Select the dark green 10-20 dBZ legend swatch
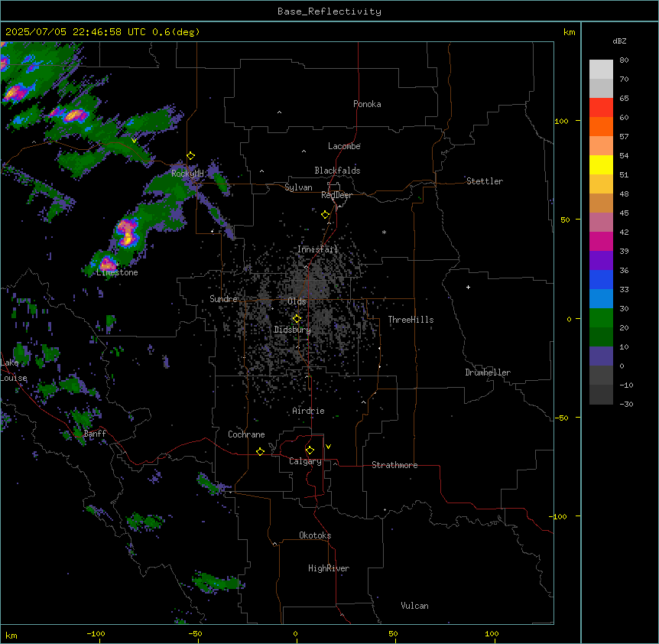Image resolution: width=659 pixels, height=644 pixels. (x=601, y=337)
